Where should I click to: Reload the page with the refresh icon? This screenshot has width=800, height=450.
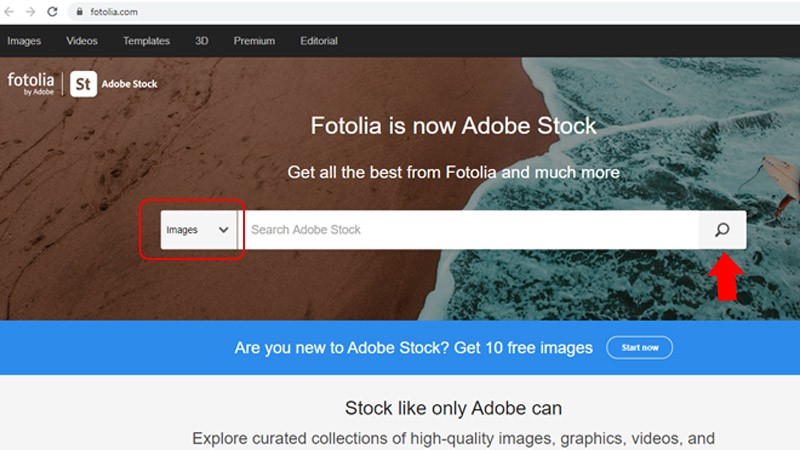click(x=52, y=11)
